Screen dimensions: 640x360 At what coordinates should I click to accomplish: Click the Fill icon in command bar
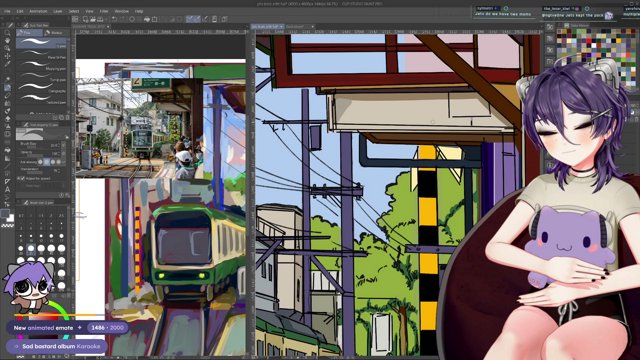pyautogui.click(x=147, y=19)
